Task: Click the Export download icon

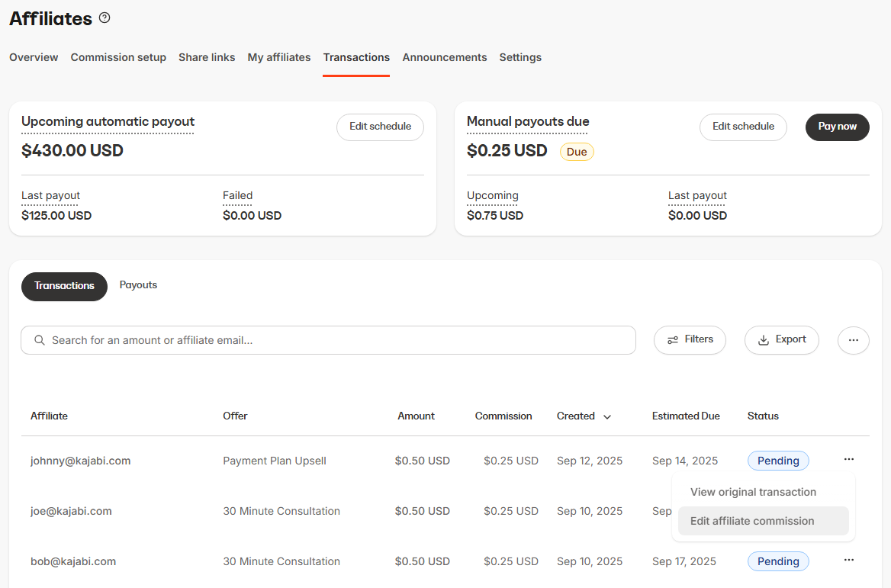Action: (764, 339)
